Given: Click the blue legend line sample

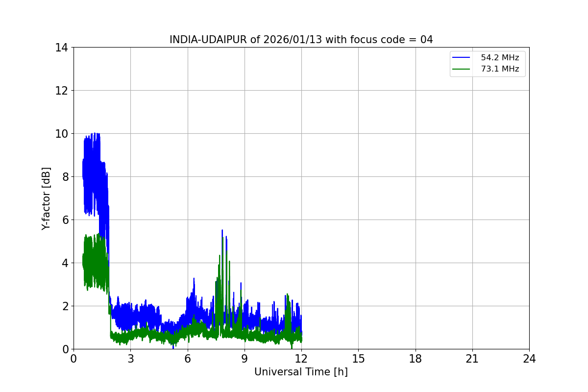Looking at the screenshot, I should 461,58.
